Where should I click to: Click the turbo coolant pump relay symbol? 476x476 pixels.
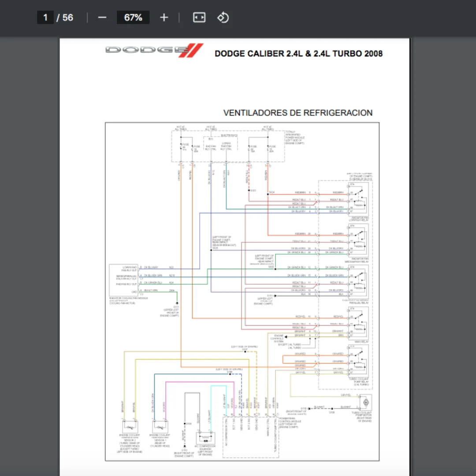pos(358,362)
